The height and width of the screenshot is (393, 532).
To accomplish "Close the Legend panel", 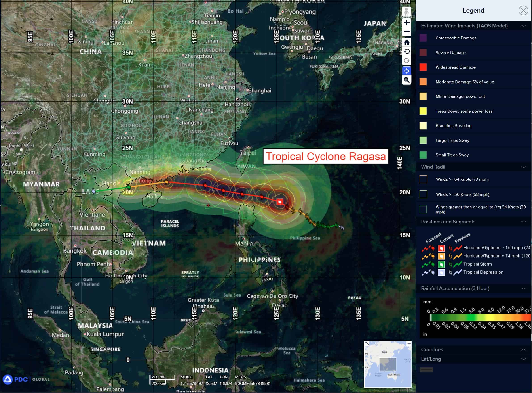I will [523, 10].
